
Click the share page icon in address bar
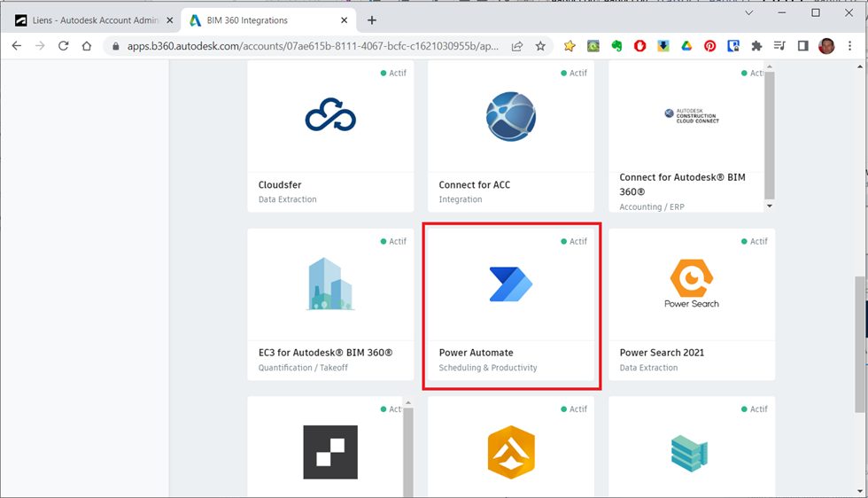(517, 47)
